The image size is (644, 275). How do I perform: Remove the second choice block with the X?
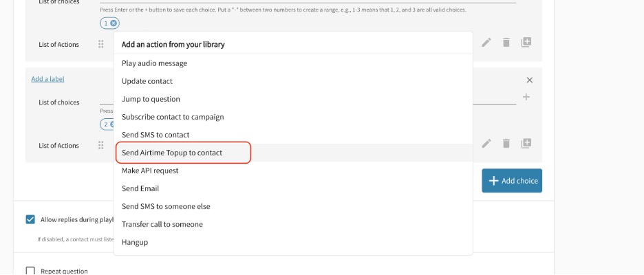(529, 80)
